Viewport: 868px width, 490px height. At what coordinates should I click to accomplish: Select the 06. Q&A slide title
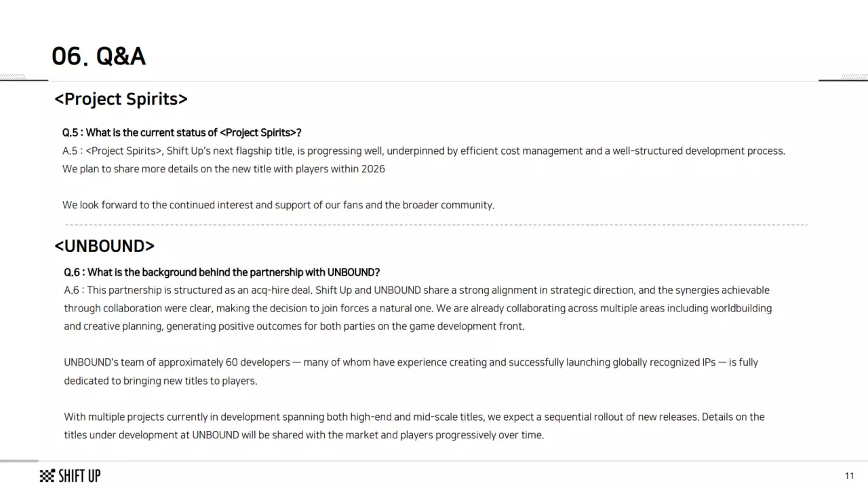tap(99, 56)
